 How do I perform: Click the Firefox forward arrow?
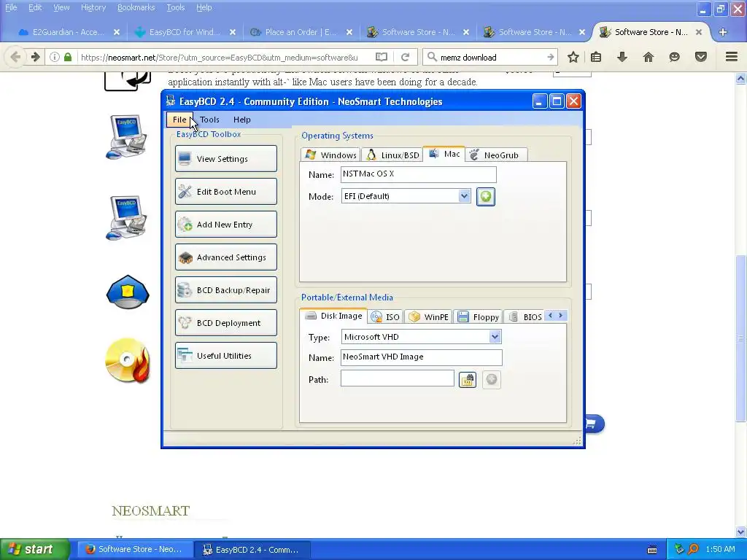coord(35,57)
